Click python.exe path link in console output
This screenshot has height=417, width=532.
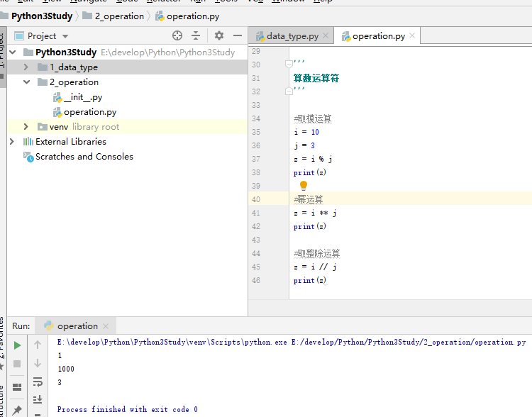172,342
